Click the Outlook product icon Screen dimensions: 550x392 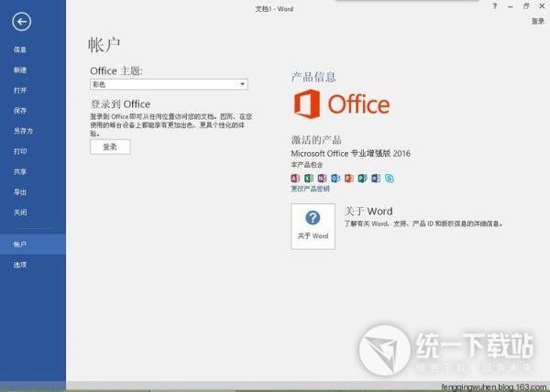pos(335,179)
